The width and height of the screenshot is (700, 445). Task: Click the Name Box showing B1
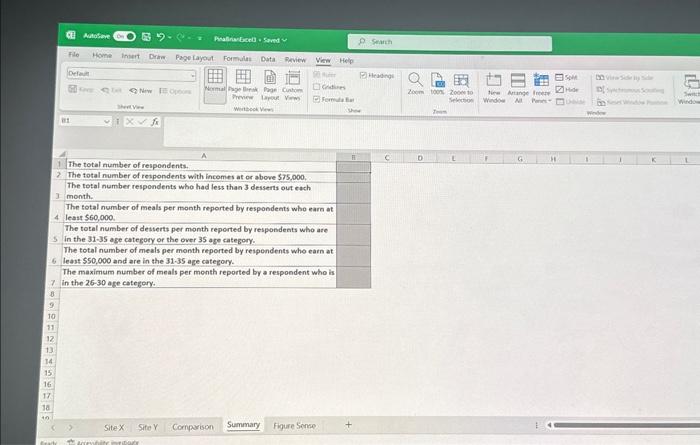tap(81, 121)
